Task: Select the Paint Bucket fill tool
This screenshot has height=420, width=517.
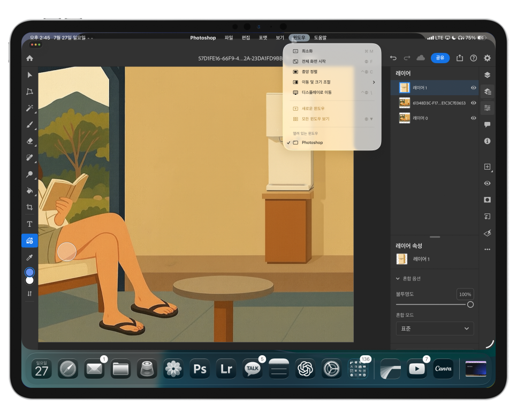Action: pos(29,190)
